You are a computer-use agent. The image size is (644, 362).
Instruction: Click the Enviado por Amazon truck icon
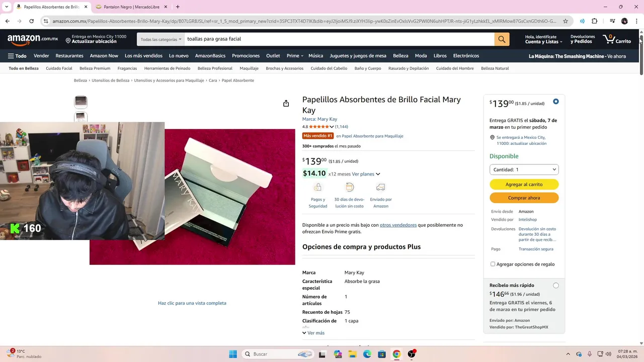pos(380,188)
